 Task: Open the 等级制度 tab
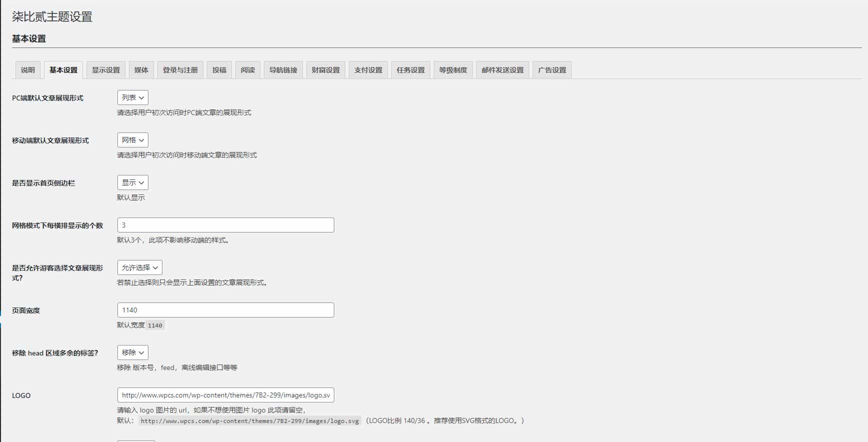pos(453,70)
